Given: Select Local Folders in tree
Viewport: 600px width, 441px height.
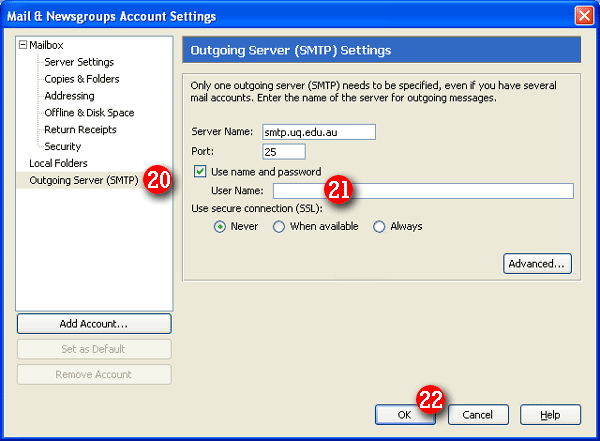Looking at the screenshot, I should [x=58, y=163].
